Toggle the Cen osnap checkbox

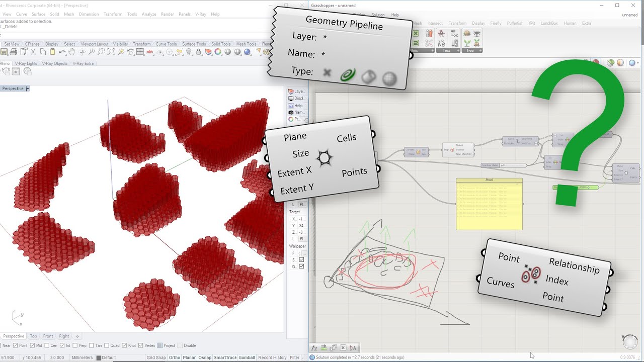click(x=47, y=345)
